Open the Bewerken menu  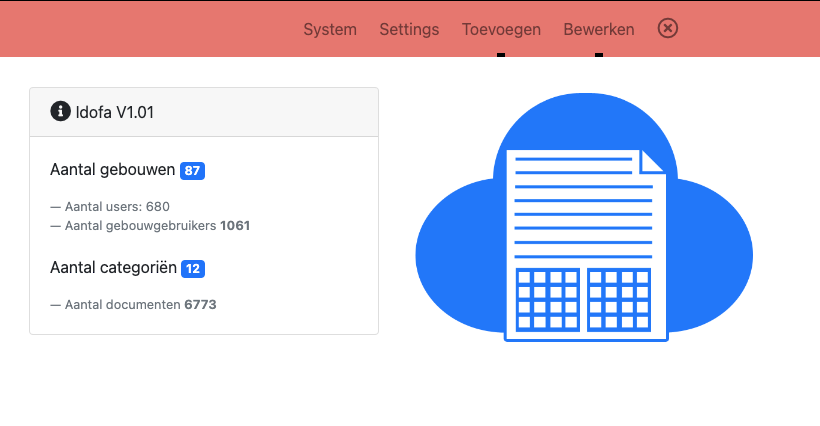point(599,29)
